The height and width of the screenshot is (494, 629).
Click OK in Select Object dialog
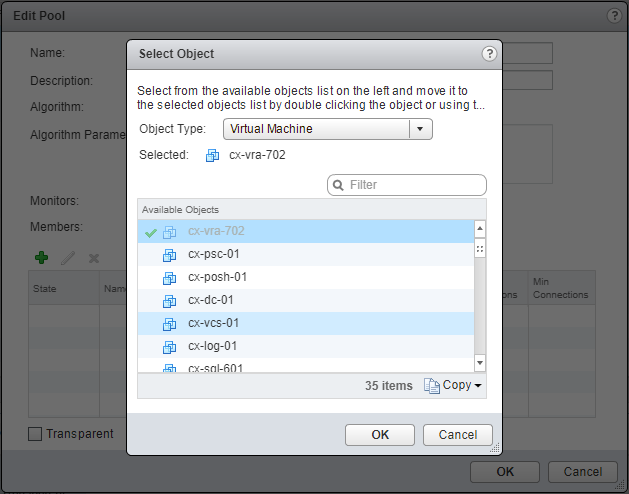[x=380, y=435]
